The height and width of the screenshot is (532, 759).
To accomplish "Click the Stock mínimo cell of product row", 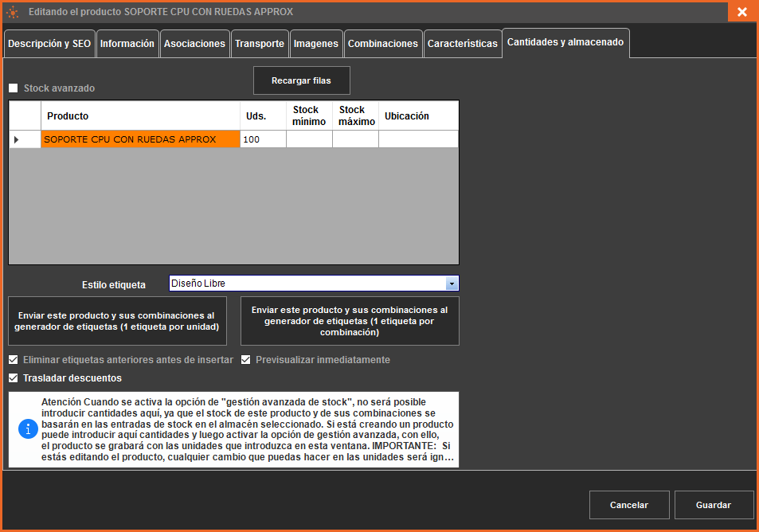I will [309, 139].
